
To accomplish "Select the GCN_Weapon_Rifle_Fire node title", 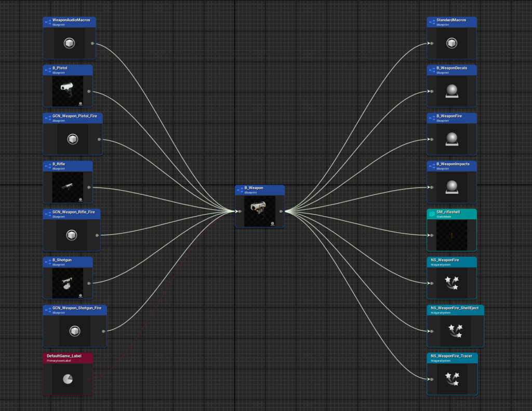I will pyautogui.click(x=73, y=212).
